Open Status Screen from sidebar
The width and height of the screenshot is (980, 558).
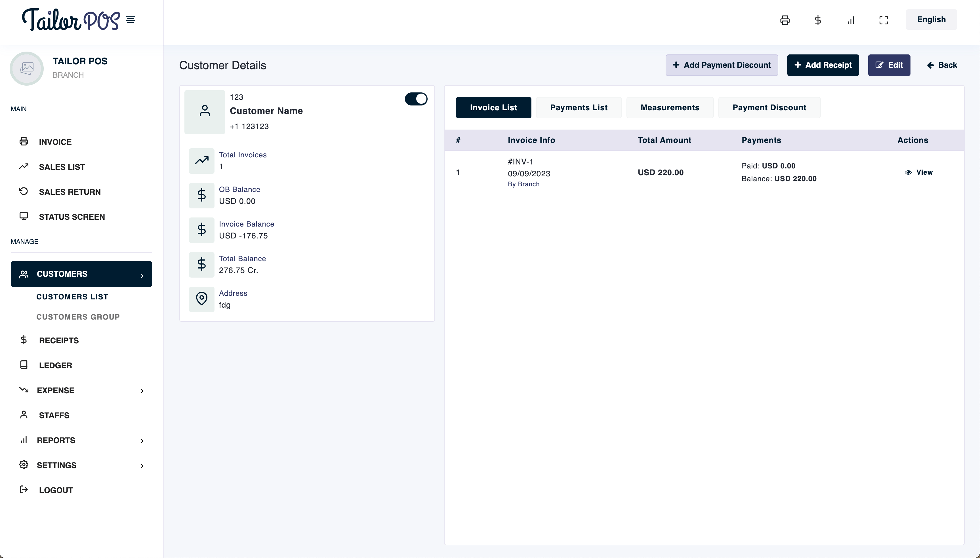click(71, 217)
